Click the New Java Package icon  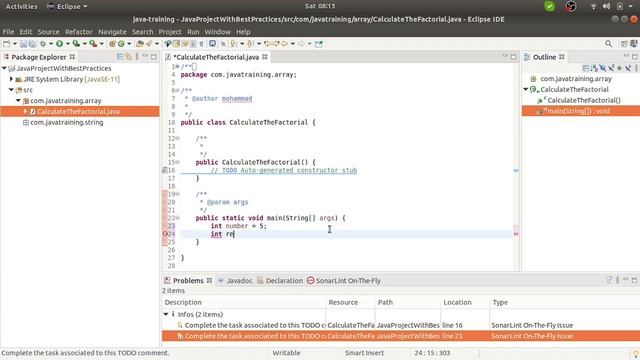[112, 44]
